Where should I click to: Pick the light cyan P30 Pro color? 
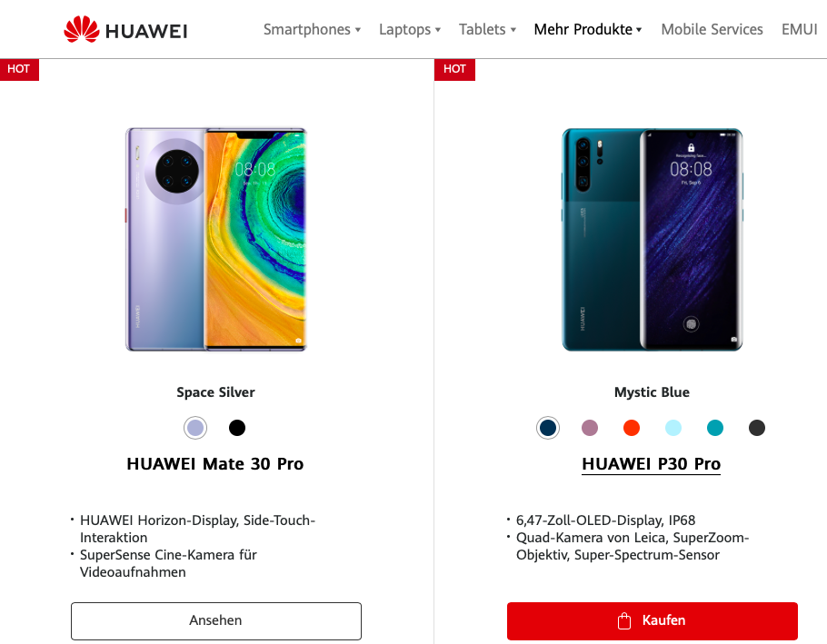(x=673, y=428)
